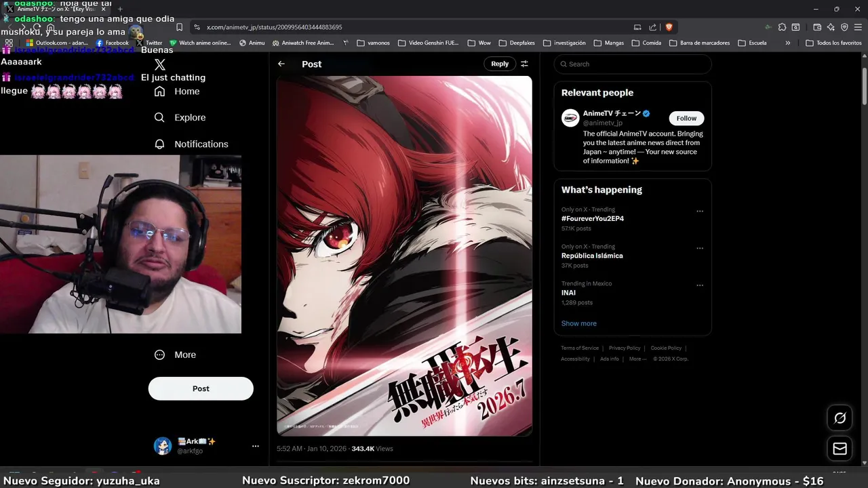The image size is (868, 488).
Task: Open the site information icon in address bar
Action: [x=197, y=27]
